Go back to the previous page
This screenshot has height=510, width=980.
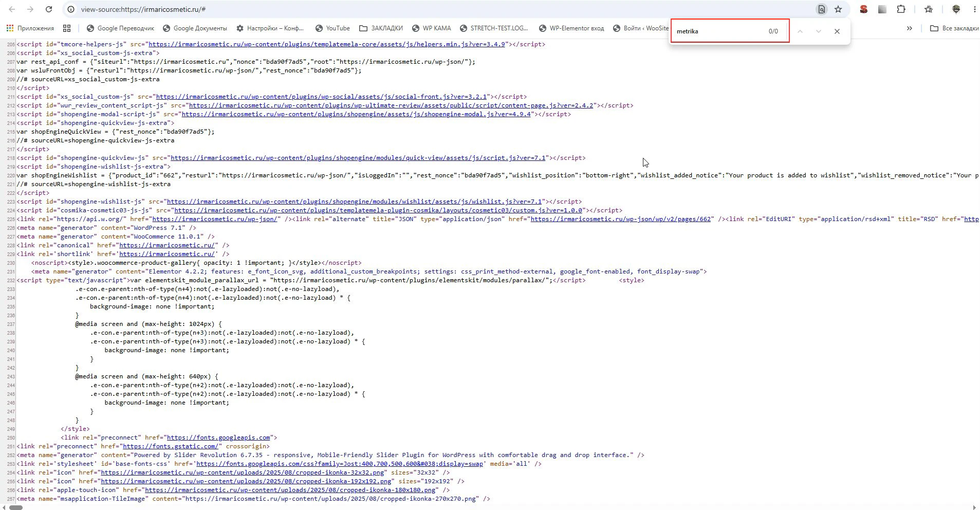[12, 9]
